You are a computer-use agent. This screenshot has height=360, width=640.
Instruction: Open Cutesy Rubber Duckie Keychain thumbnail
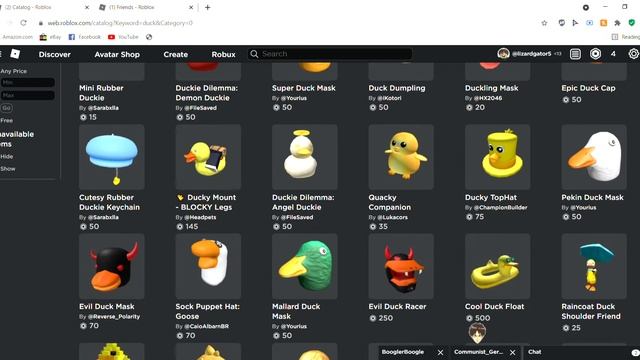(x=111, y=157)
